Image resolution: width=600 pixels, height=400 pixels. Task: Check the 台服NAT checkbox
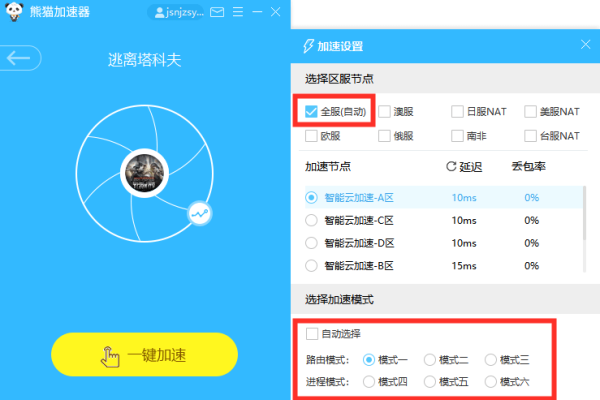click(530, 136)
